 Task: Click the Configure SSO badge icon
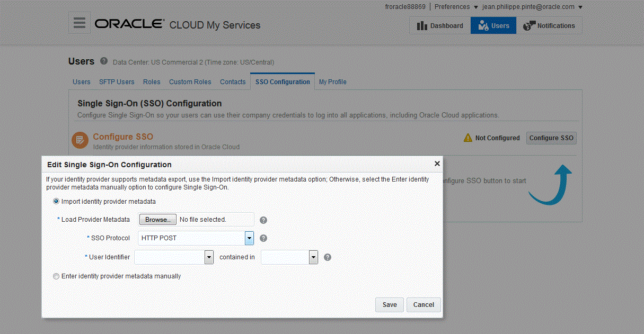pyautogui.click(x=80, y=140)
